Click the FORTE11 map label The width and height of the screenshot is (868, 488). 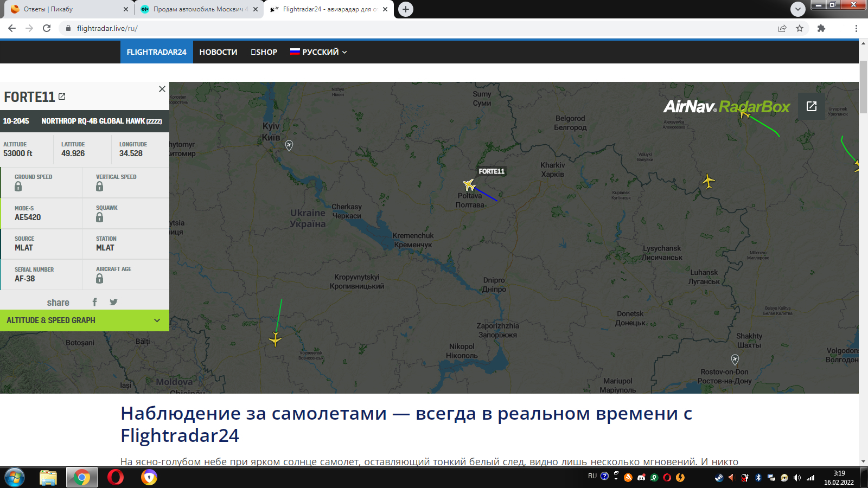492,171
